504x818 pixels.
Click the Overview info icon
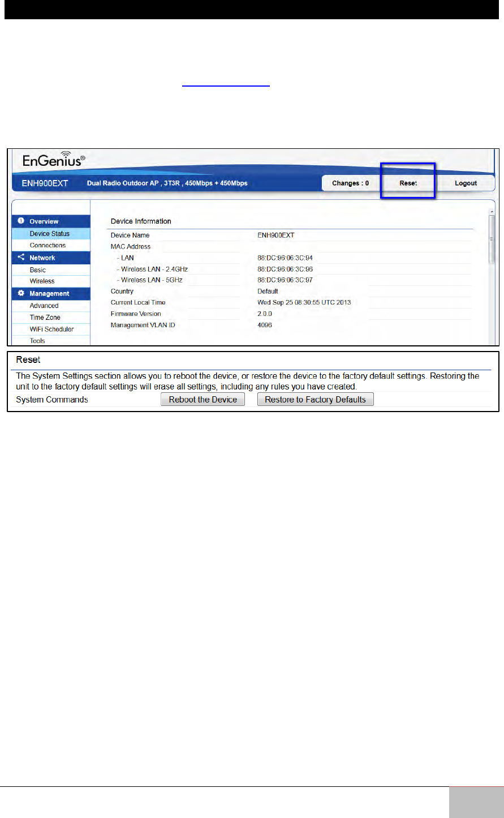[x=21, y=221]
